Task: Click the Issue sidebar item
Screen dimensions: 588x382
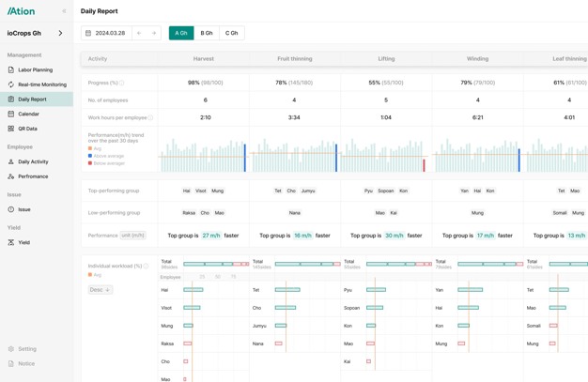Action: point(23,209)
